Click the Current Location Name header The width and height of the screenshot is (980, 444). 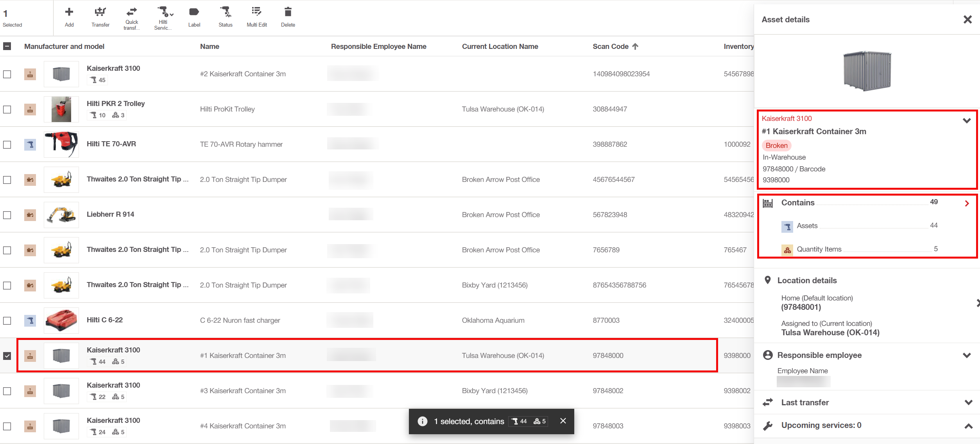[500, 47]
